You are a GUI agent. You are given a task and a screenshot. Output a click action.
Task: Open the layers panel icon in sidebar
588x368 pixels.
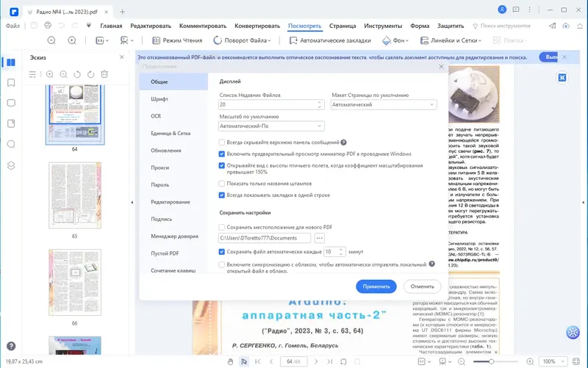coord(11,165)
